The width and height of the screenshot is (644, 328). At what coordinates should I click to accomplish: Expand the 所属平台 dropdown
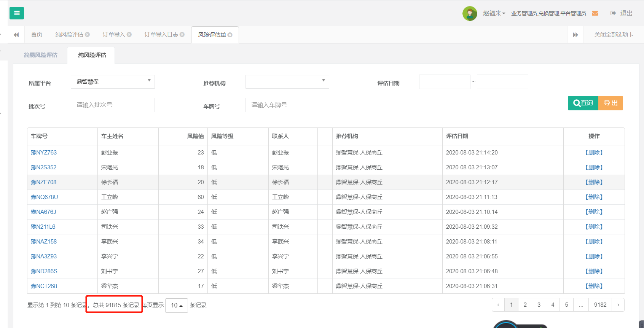113,82
